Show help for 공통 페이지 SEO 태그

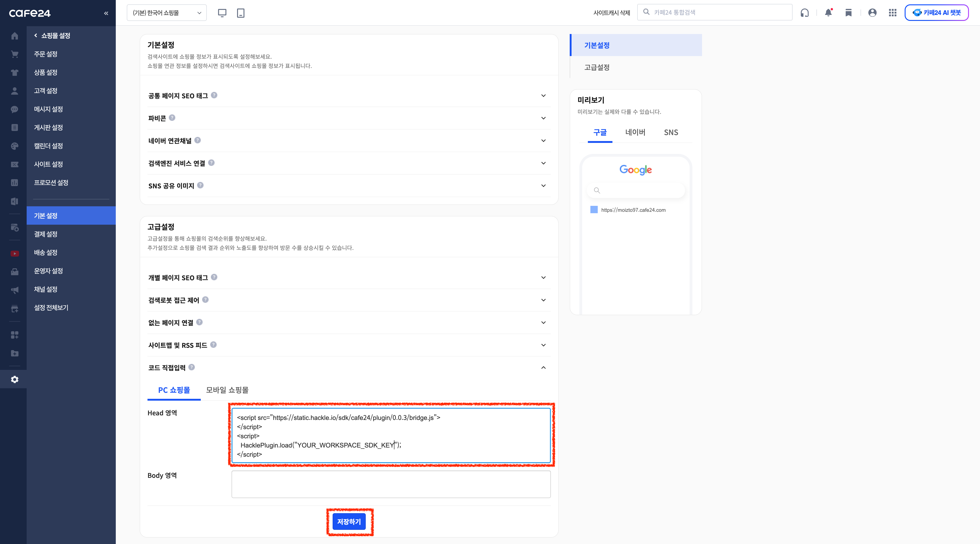(x=214, y=95)
